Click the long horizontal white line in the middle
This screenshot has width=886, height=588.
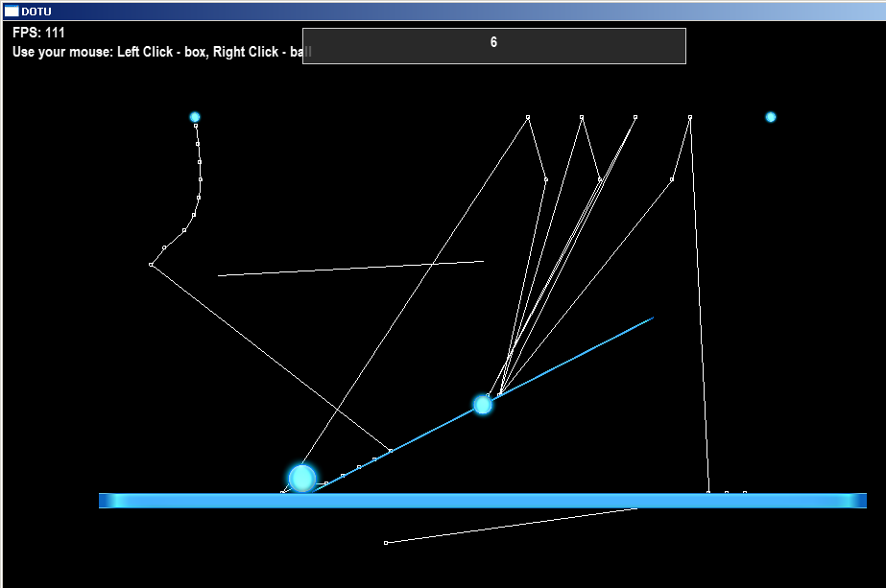click(350, 269)
